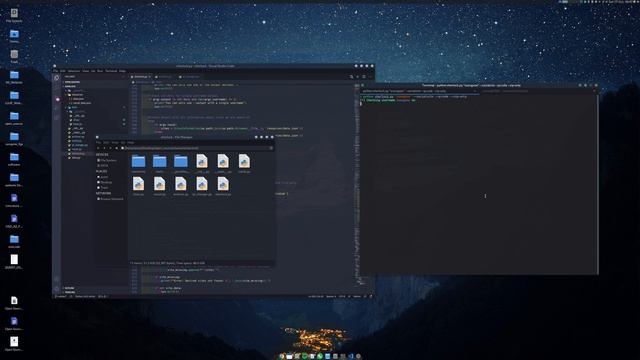Open VS Code Edit menu
The width and height of the screenshot is (640, 360).
[62, 71]
